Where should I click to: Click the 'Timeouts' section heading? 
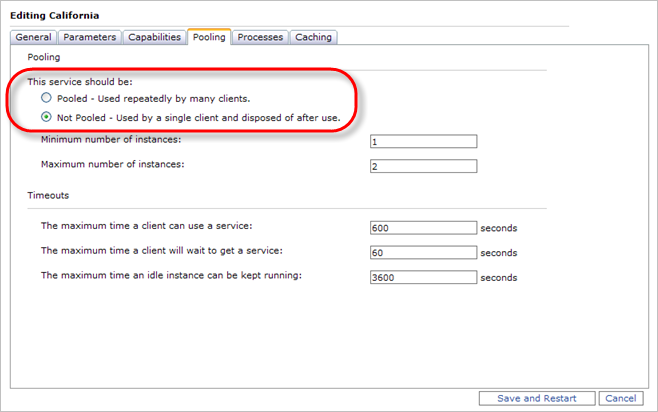pyautogui.click(x=48, y=196)
